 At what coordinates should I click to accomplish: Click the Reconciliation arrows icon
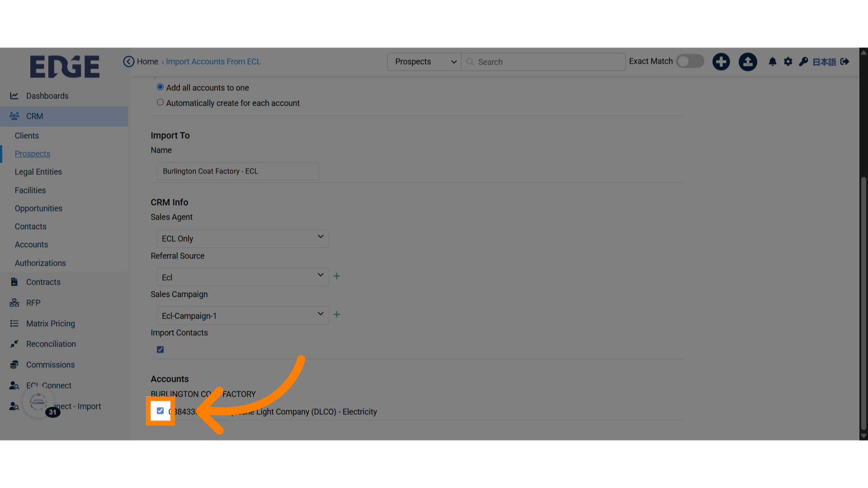pos(14,344)
